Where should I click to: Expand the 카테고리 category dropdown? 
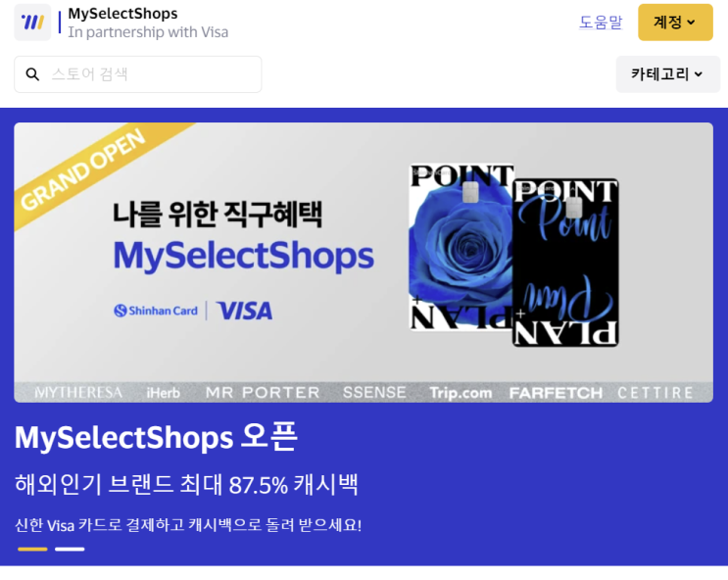667,74
